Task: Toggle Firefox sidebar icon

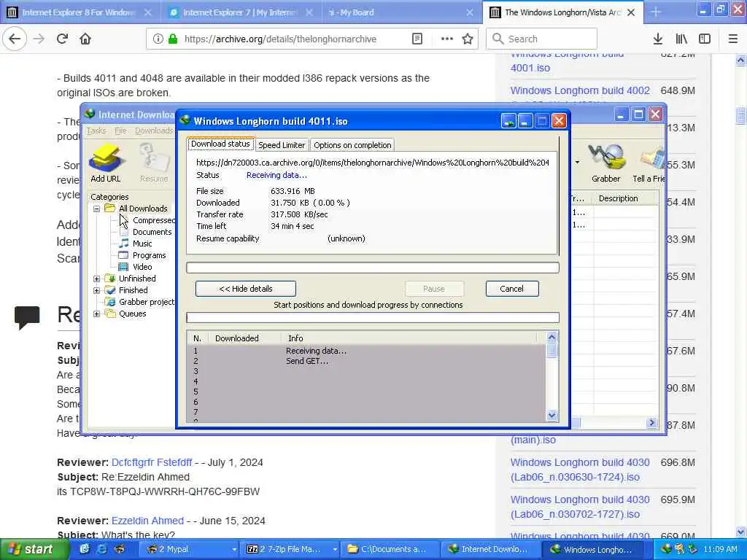Action: pos(705,39)
